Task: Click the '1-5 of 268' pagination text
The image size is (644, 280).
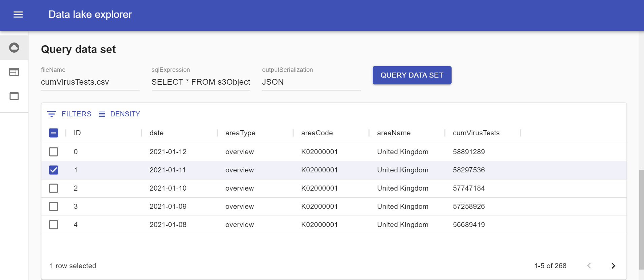Action: 550,266
